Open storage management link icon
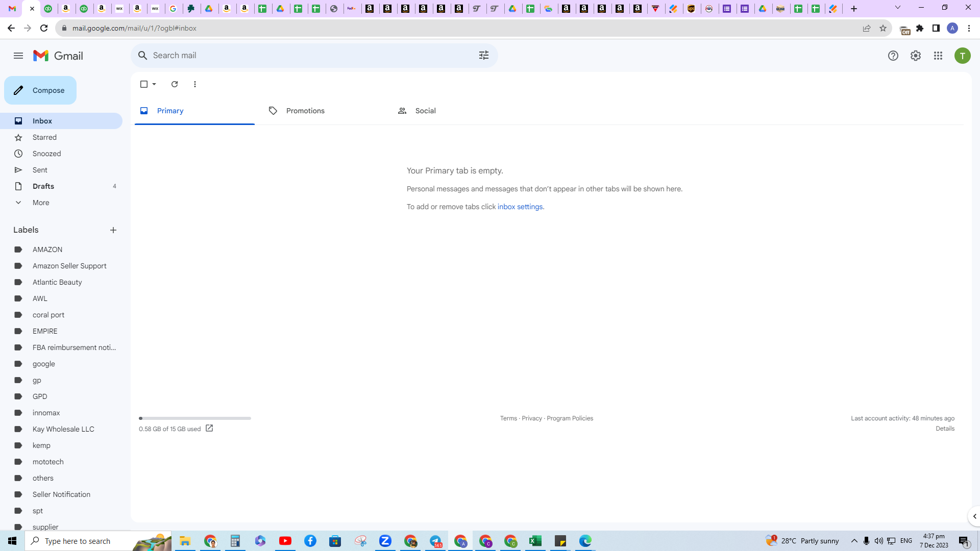The image size is (980, 551). point(209,429)
